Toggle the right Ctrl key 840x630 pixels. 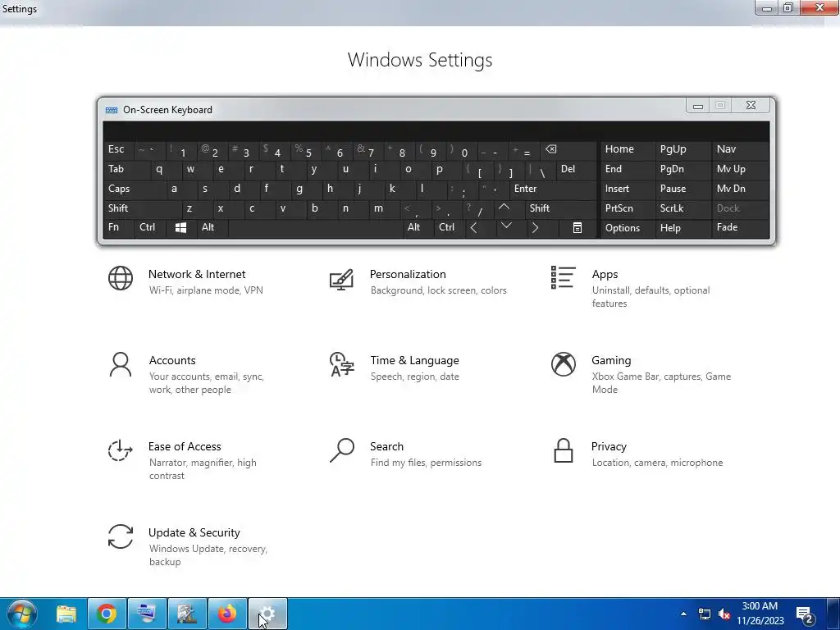[x=449, y=228]
